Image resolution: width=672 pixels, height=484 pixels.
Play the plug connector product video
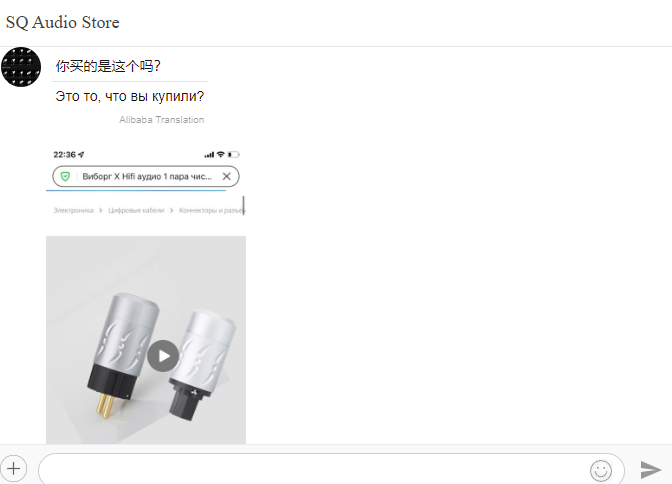163,356
